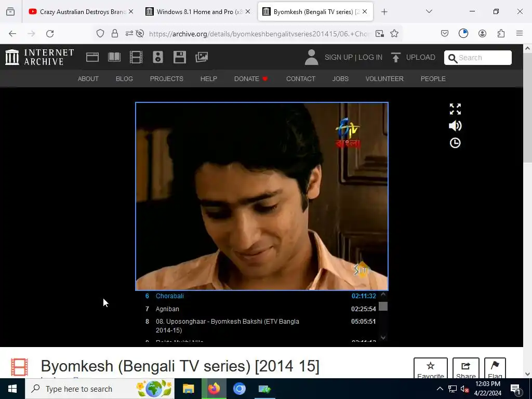Viewport: 532px width, 399px height.
Task: Bookmark this page with the star icon
Action: point(394,33)
